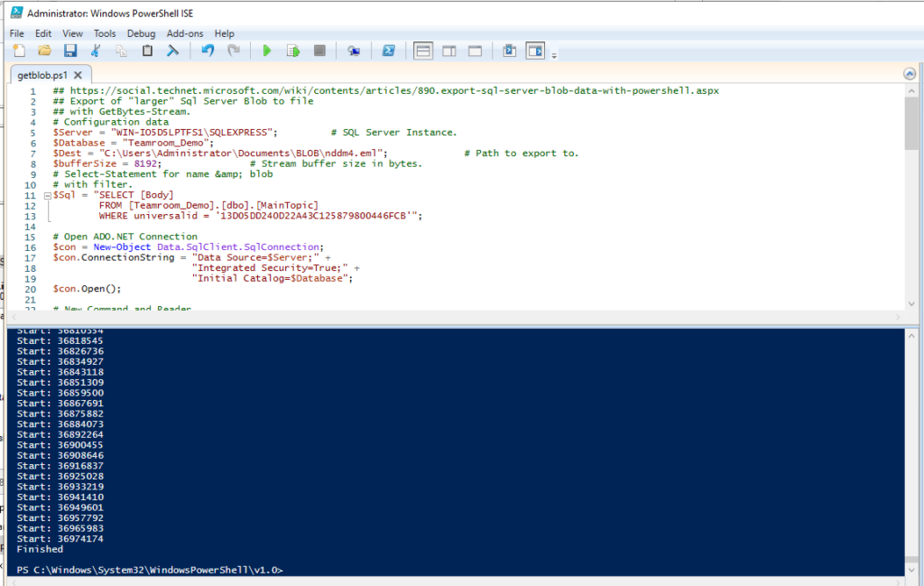Image resolution: width=924 pixels, height=586 pixels.
Task: Click the Clear Console Pane icon
Action: 172,50
